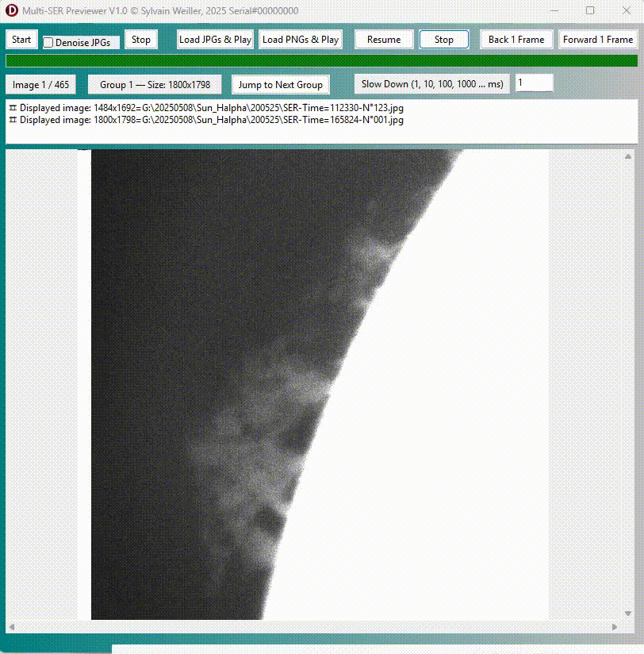Advance using Forward 1 Frame

point(598,40)
